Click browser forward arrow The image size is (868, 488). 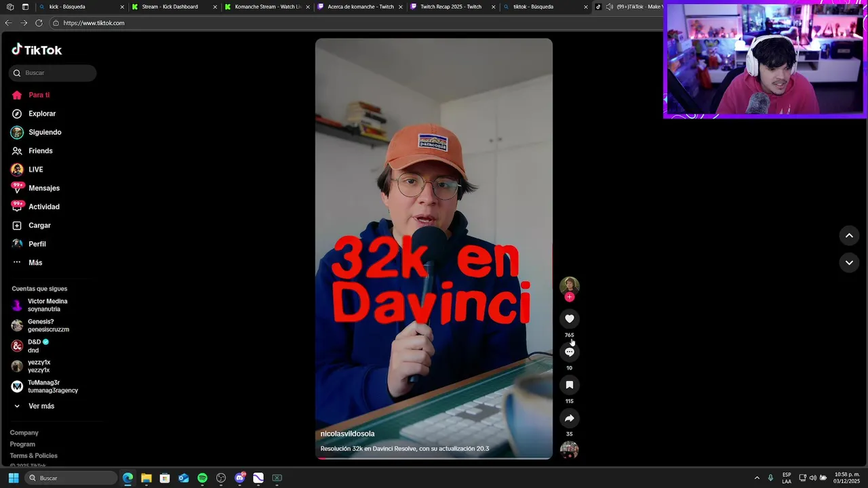tap(24, 23)
